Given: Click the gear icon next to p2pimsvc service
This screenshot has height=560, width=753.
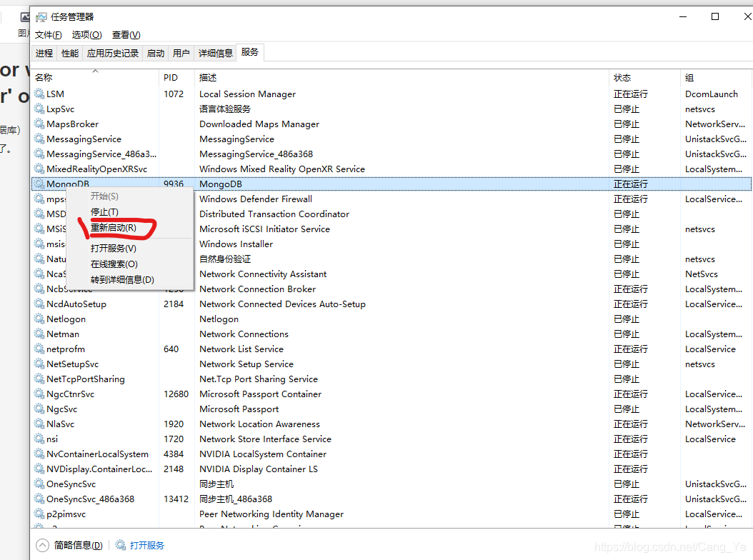Looking at the screenshot, I should (39, 514).
